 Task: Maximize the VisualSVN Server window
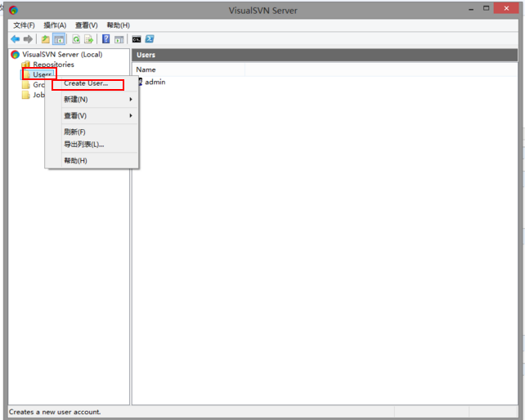click(x=487, y=8)
